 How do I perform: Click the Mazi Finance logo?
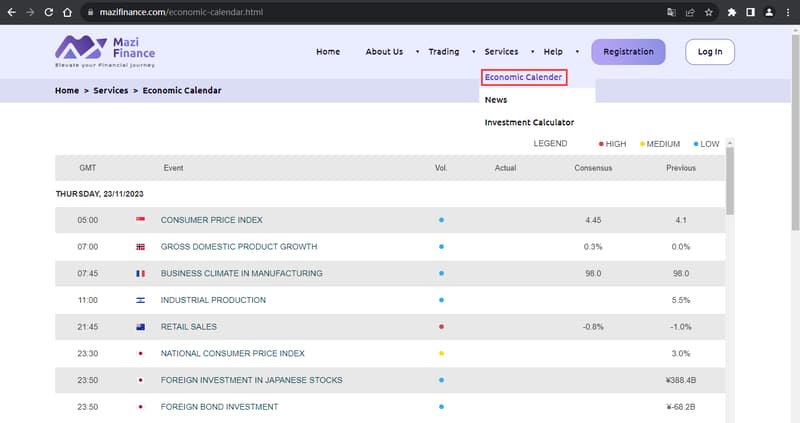tap(105, 52)
